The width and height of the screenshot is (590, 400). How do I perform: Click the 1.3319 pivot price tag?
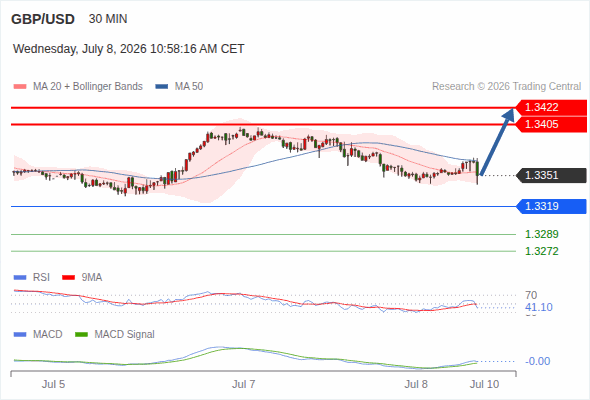551,206
